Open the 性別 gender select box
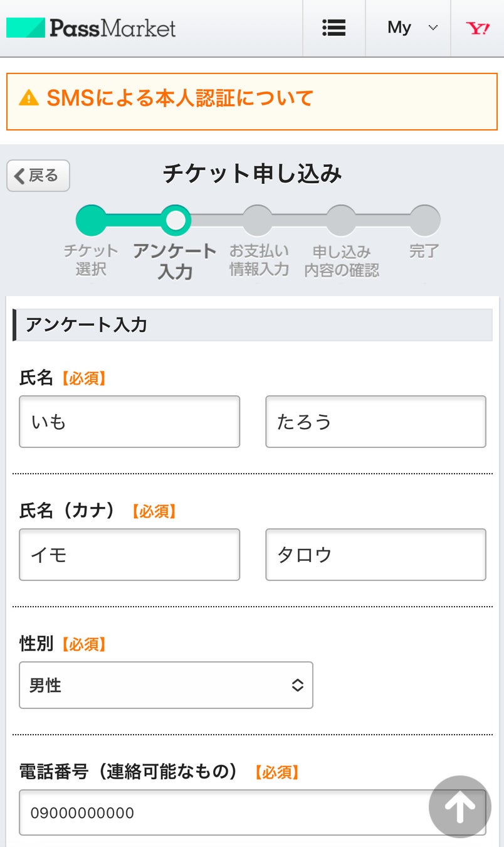504x847 pixels. (165, 685)
